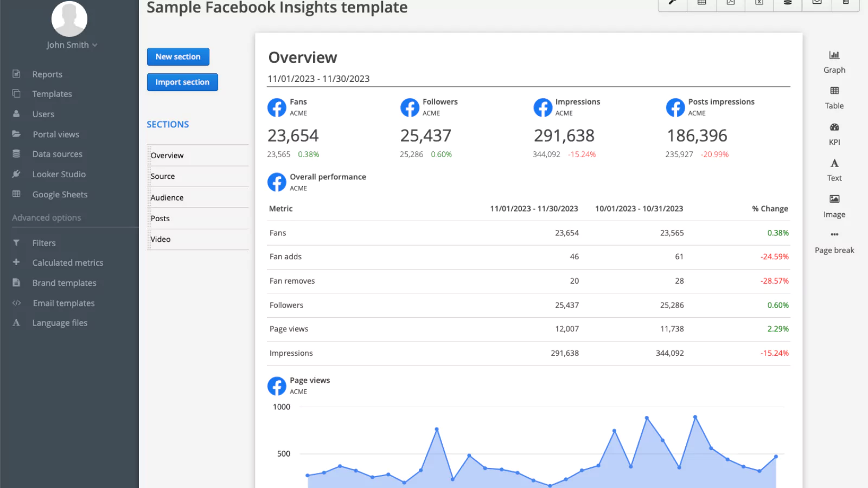Select the Posts section
This screenshot has height=488, width=868.
tap(198, 218)
